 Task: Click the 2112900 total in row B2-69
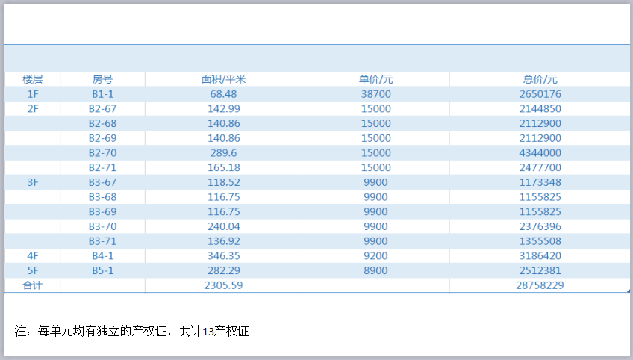tap(540, 138)
